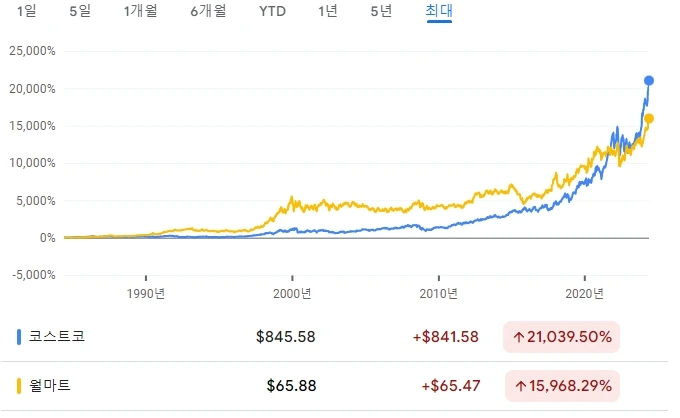680x418 pixels.
Task: Click the 월마트 price $65.88
Action: 291,386
